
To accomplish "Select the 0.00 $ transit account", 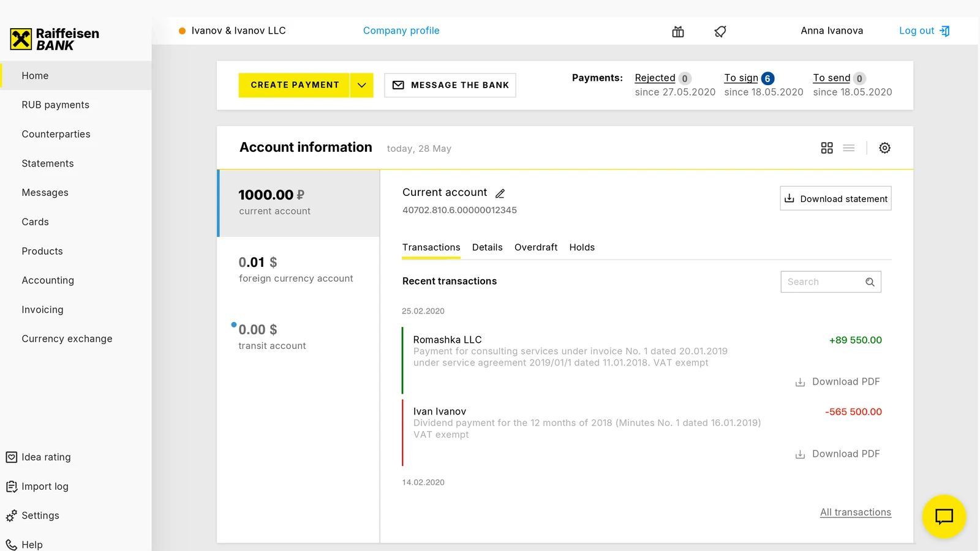I will coord(299,338).
